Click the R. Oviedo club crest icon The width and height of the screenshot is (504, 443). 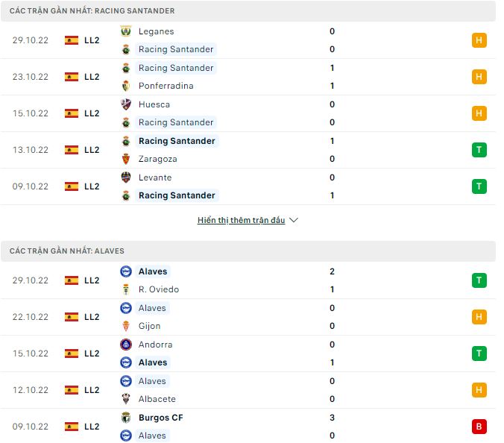126,289
